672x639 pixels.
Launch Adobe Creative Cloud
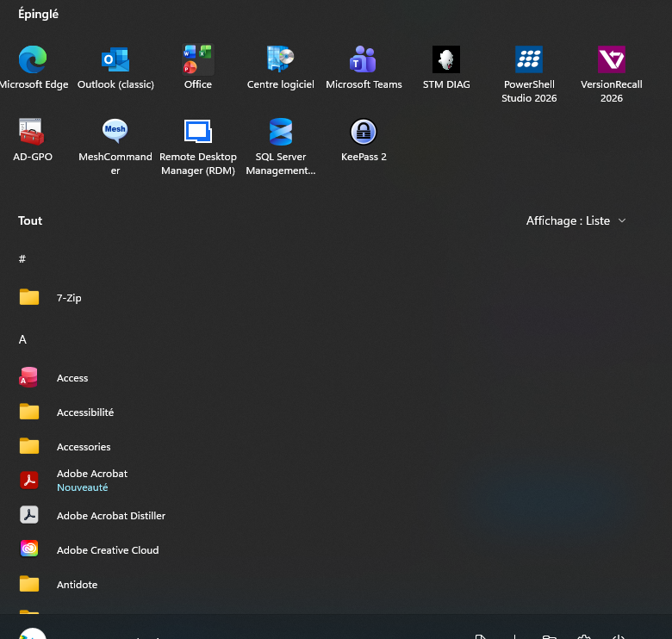click(x=89, y=550)
